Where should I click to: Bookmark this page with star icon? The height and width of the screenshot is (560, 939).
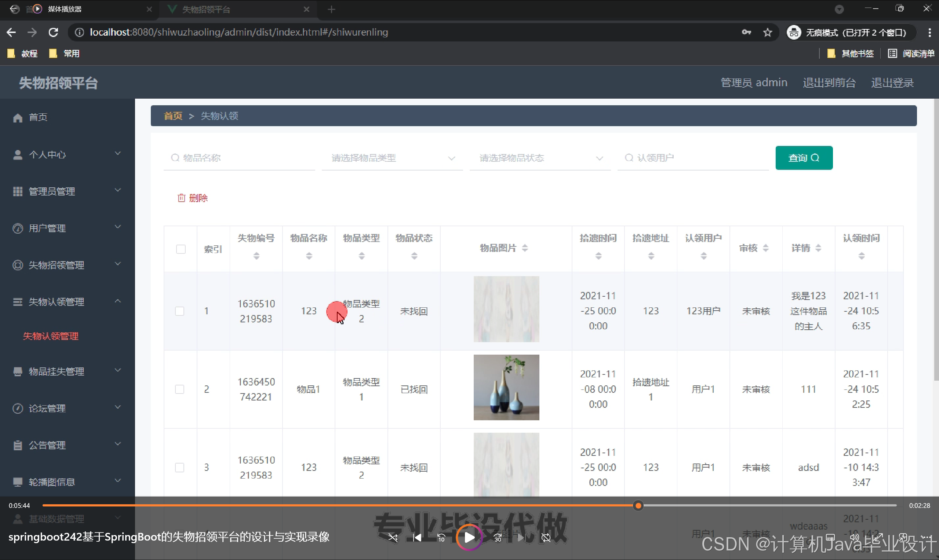pos(767,32)
